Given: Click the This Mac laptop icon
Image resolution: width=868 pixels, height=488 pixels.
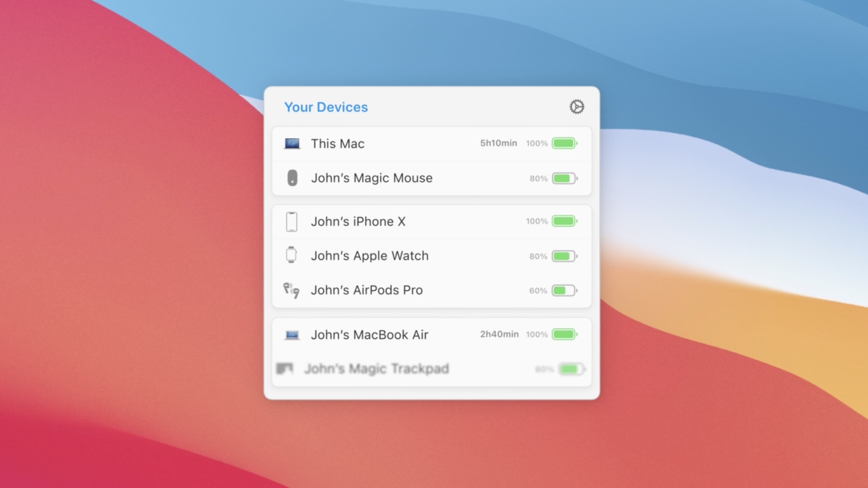Looking at the screenshot, I should [x=292, y=144].
